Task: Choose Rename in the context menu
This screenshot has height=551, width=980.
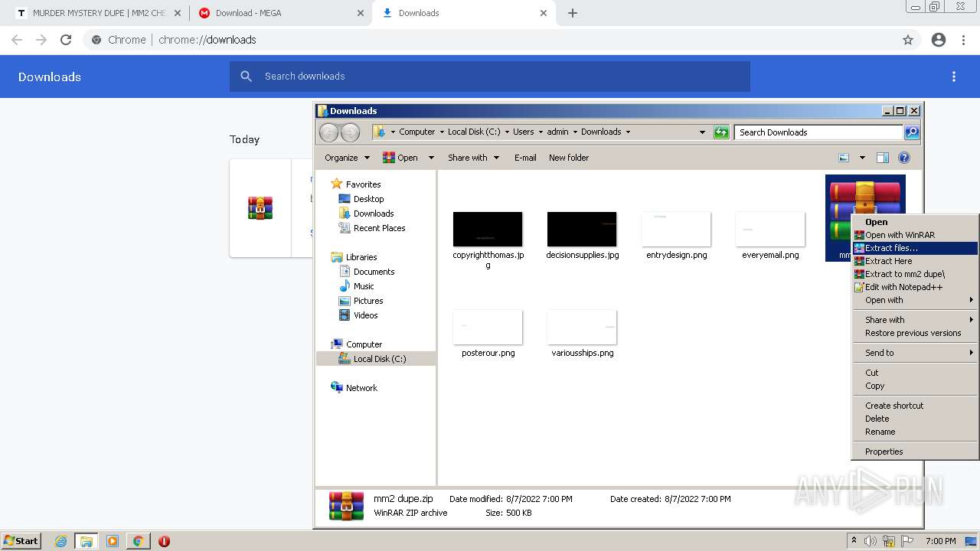Action: 915,432
